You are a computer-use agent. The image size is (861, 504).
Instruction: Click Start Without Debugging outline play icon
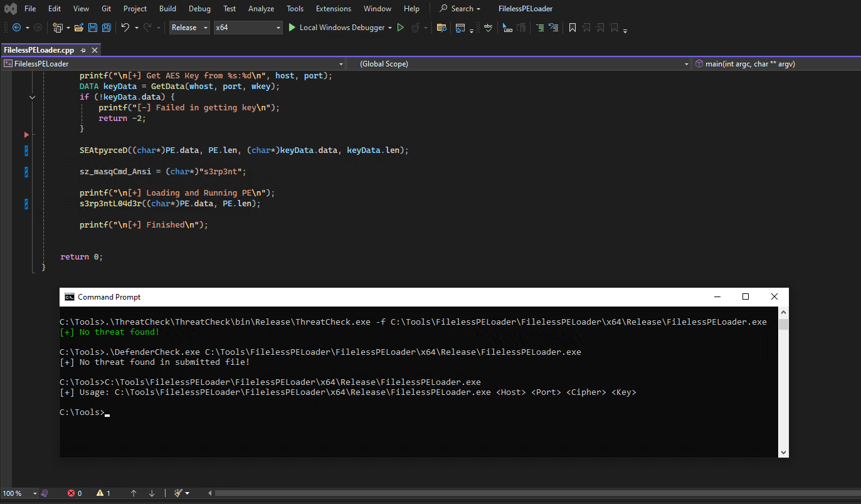tap(401, 28)
